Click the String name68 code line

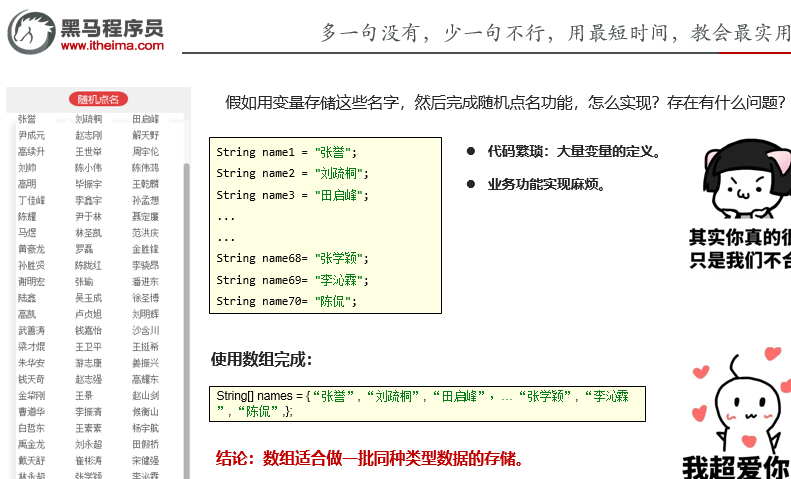(x=293, y=258)
